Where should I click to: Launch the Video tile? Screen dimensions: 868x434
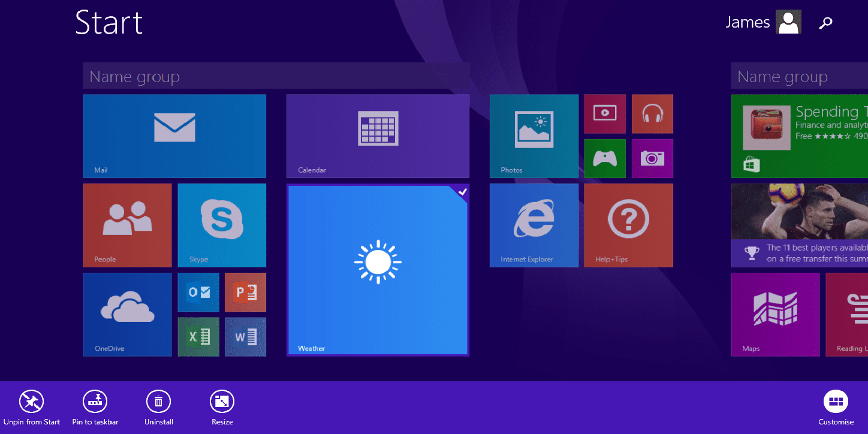(x=605, y=114)
